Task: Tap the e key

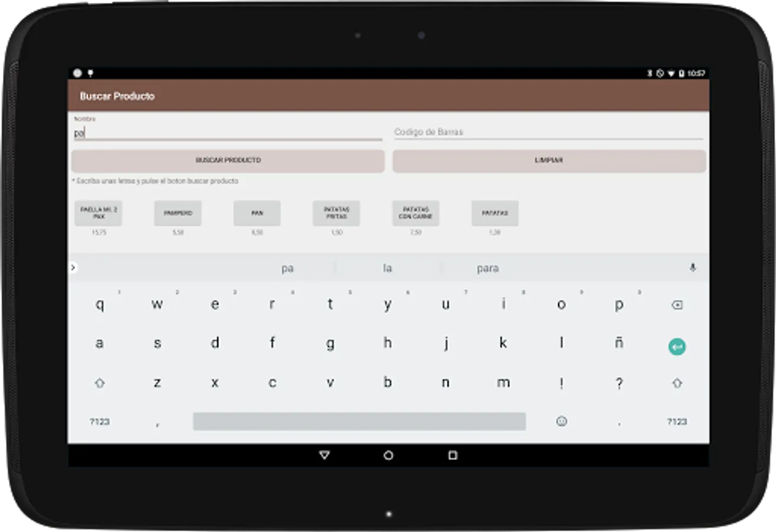Action: point(215,305)
